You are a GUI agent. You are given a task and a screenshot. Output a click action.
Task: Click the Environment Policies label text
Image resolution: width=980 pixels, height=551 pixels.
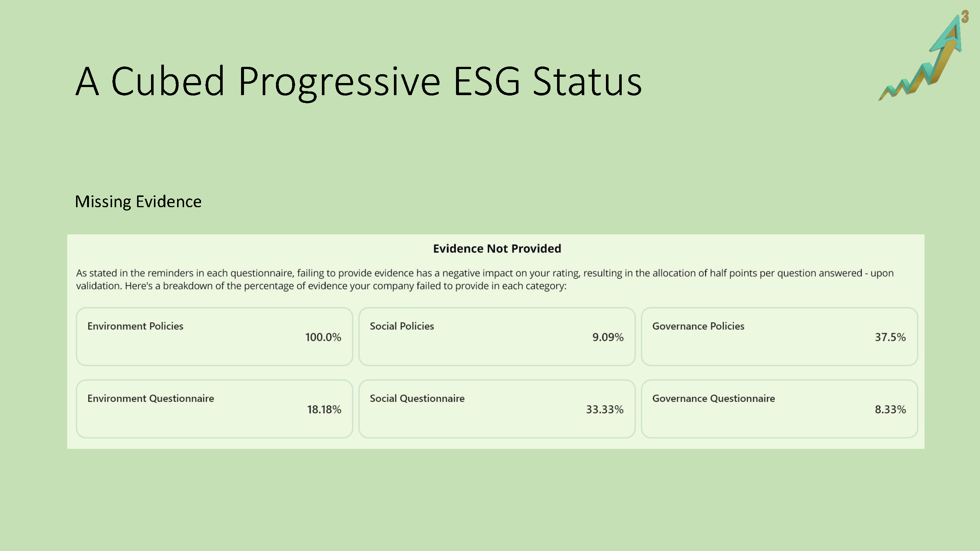pyautogui.click(x=135, y=326)
